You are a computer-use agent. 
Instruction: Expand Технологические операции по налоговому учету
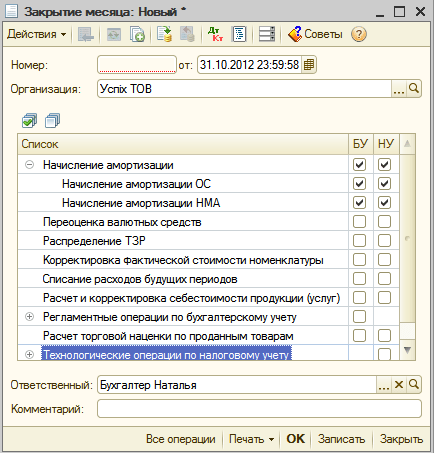pyautogui.click(x=30, y=354)
